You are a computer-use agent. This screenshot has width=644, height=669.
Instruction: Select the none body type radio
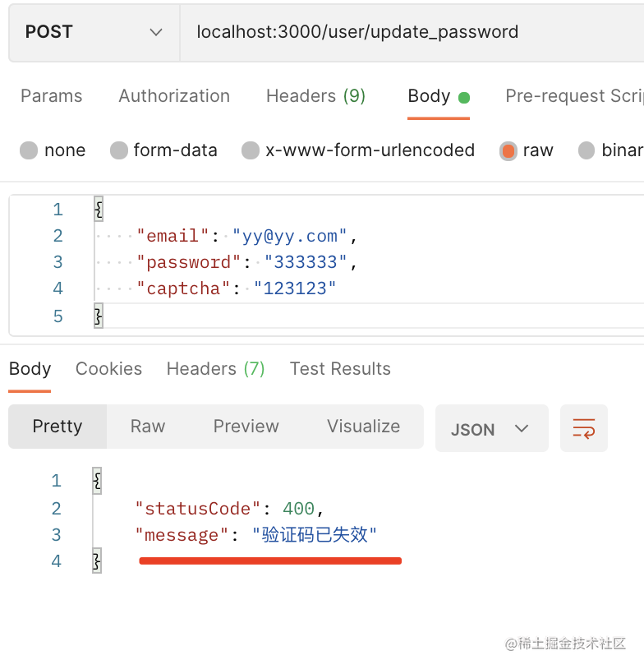tap(30, 150)
